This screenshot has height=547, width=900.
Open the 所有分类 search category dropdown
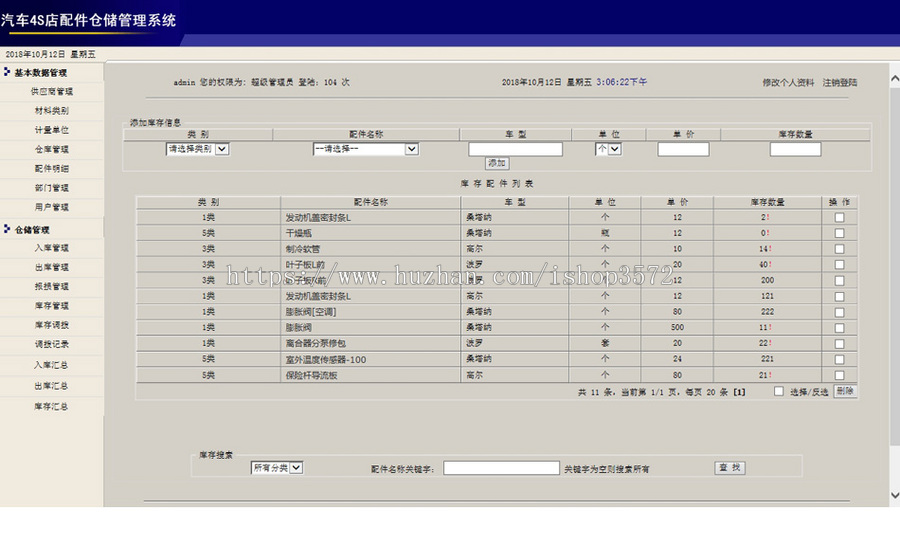(x=277, y=468)
